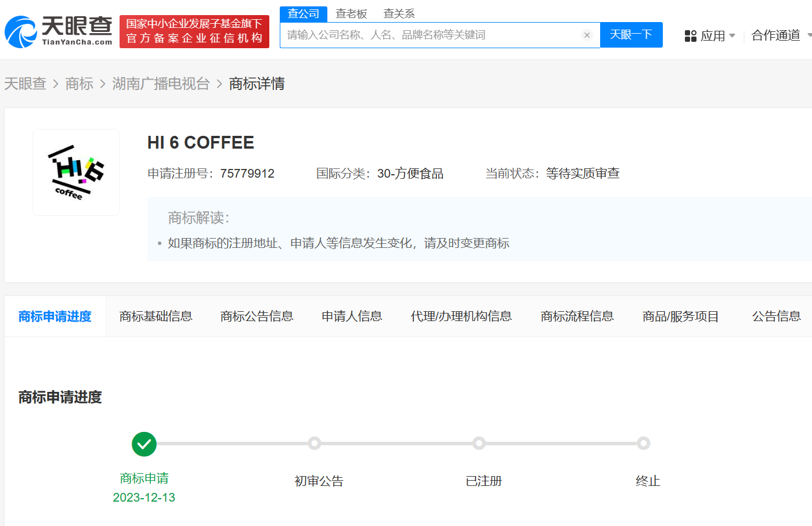Expand the 合作通道 dropdown

coord(781,35)
